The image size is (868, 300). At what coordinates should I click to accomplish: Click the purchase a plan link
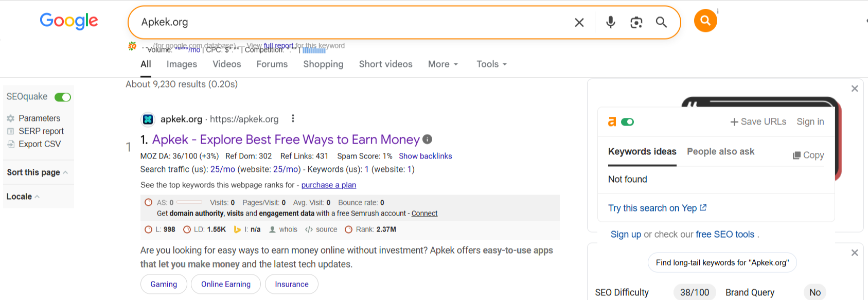pyautogui.click(x=329, y=185)
